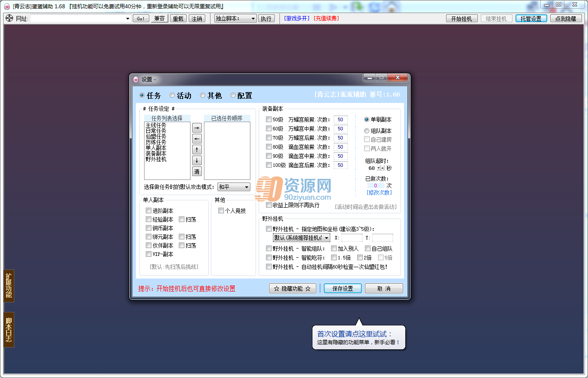Image resolution: width=588 pixels, height=378 pixels.
Task: Click the 点我隐藏 button
Action: tap(566, 19)
